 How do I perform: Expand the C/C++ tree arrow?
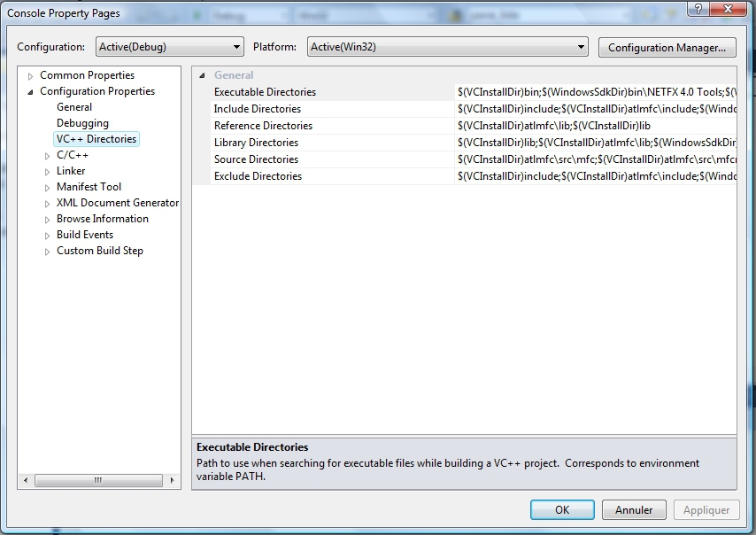pyautogui.click(x=48, y=156)
